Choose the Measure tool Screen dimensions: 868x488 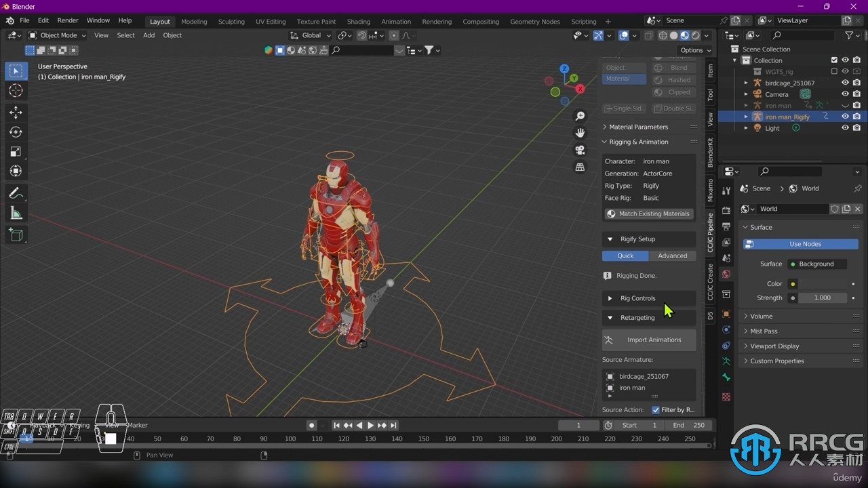[x=16, y=213]
